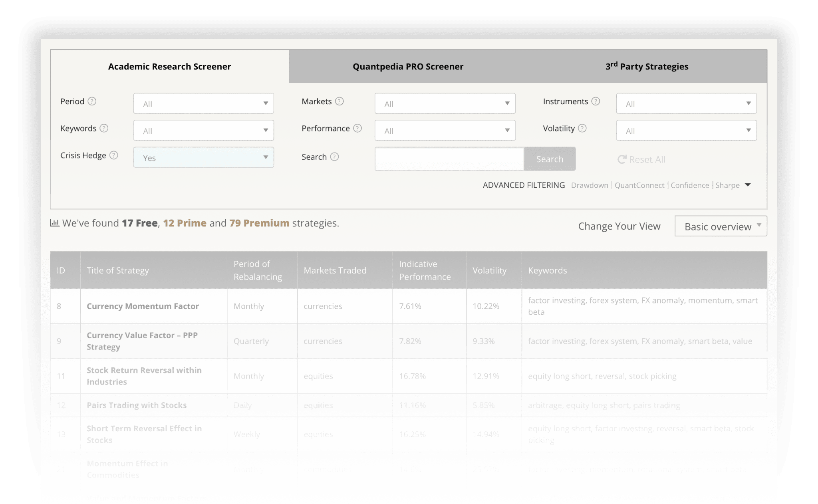Expand the Period dropdown
Viewport: 818px width, 504px height.
pos(204,103)
